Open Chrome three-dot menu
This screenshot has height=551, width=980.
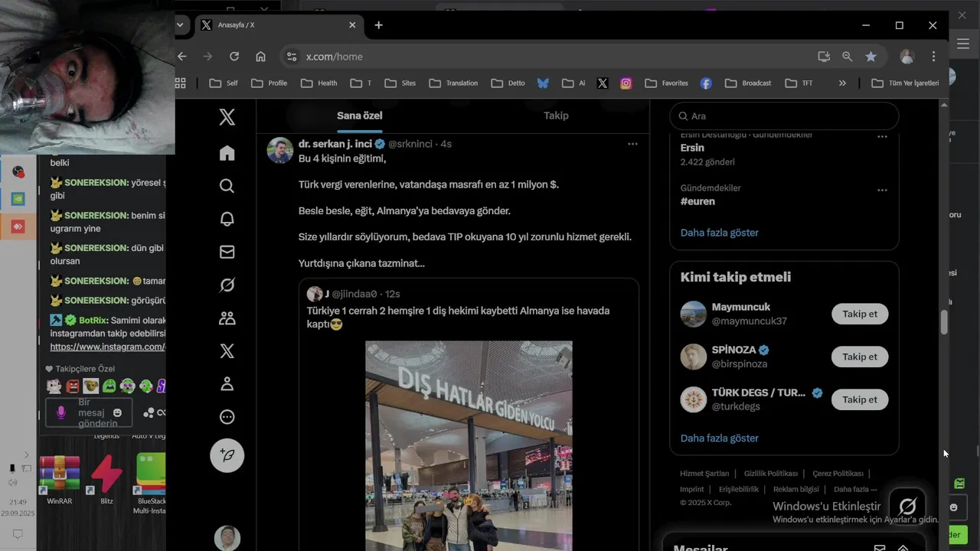[933, 57]
